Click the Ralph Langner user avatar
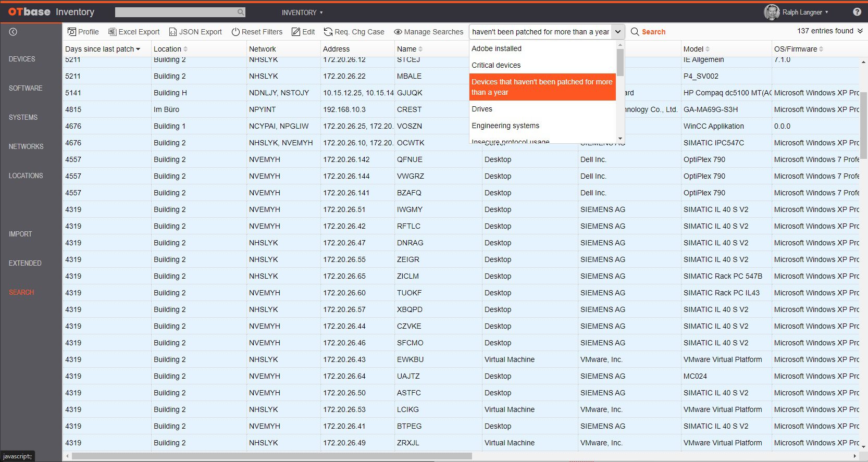This screenshot has width=868, height=462. 772,12
